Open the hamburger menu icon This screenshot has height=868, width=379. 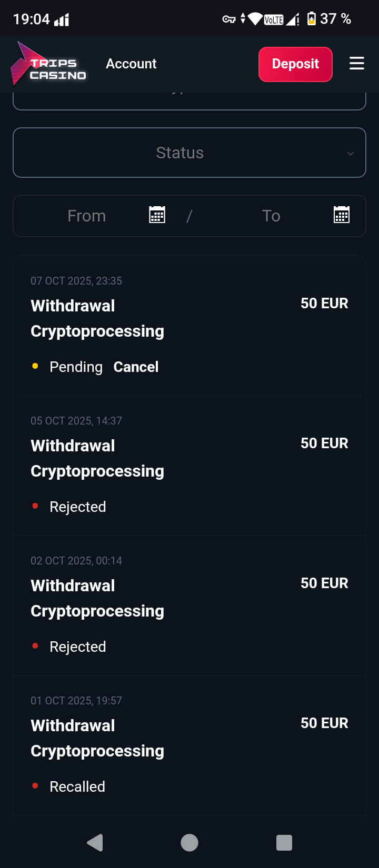[356, 64]
